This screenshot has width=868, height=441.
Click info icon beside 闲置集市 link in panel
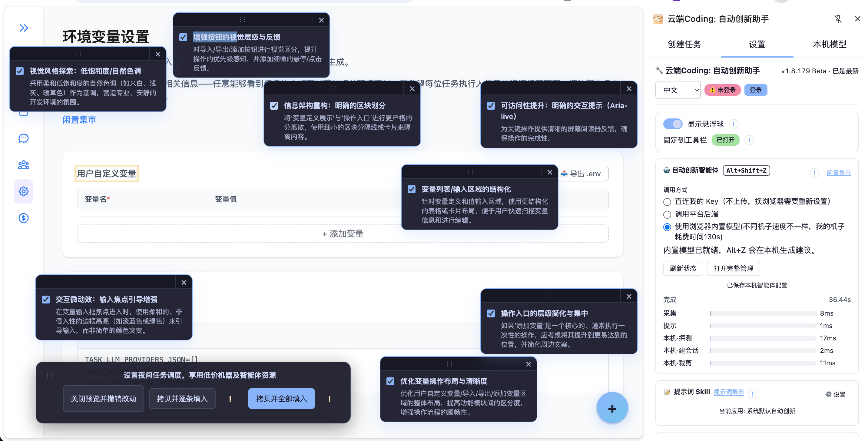pyautogui.click(x=814, y=173)
